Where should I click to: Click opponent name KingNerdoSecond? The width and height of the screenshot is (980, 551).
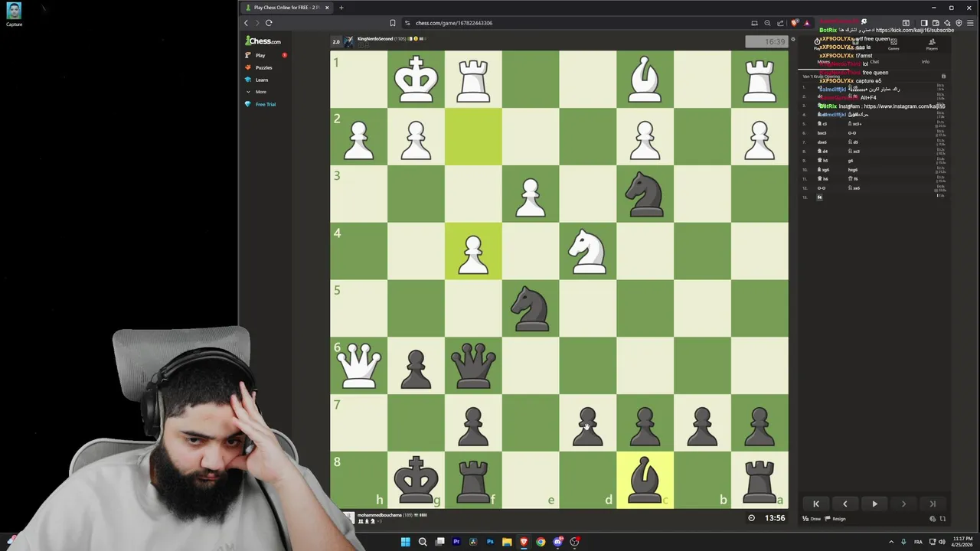coord(375,38)
